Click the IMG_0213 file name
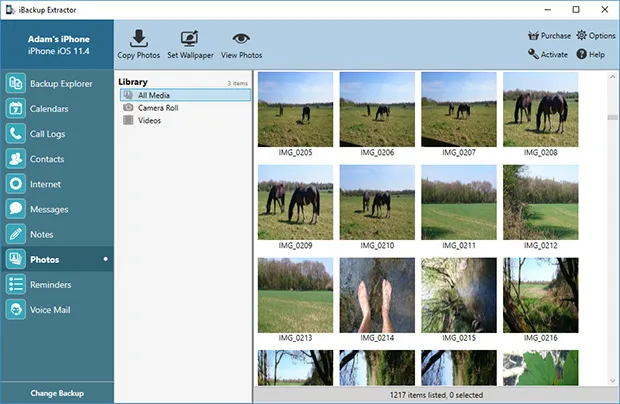This screenshot has height=404, width=620. pyautogui.click(x=295, y=338)
